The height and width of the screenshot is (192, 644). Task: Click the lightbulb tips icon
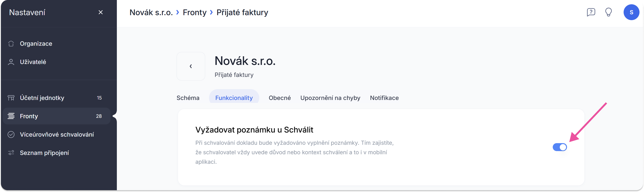click(608, 12)
